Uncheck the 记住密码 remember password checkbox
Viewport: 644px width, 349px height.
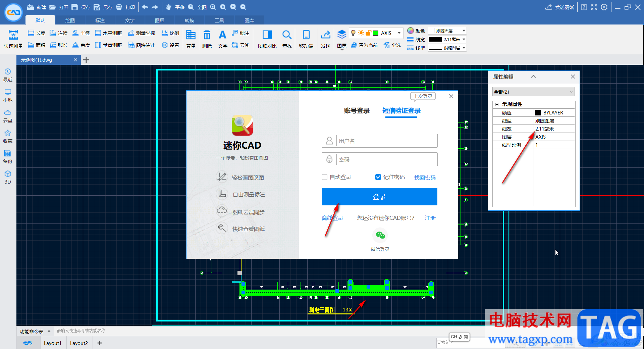[378, 177]
